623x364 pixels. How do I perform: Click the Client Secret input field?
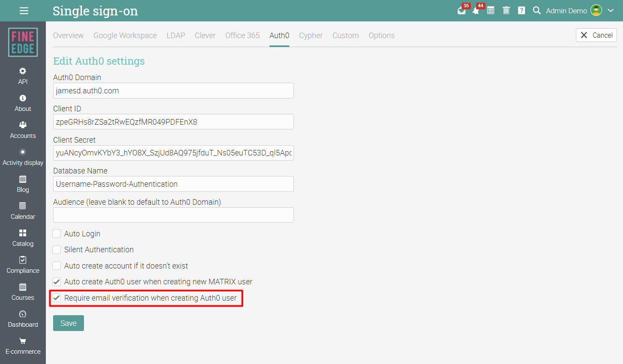(174, 153)
